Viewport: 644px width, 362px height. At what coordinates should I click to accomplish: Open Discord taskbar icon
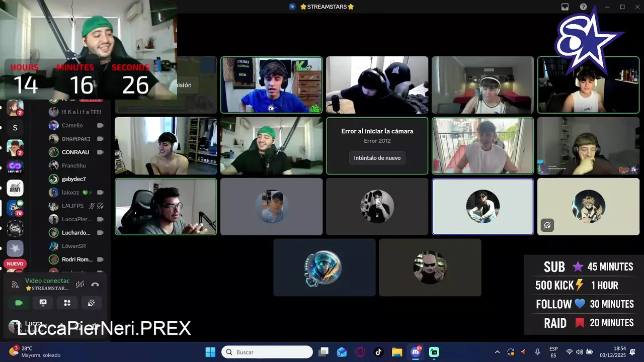tap(416, 352)
